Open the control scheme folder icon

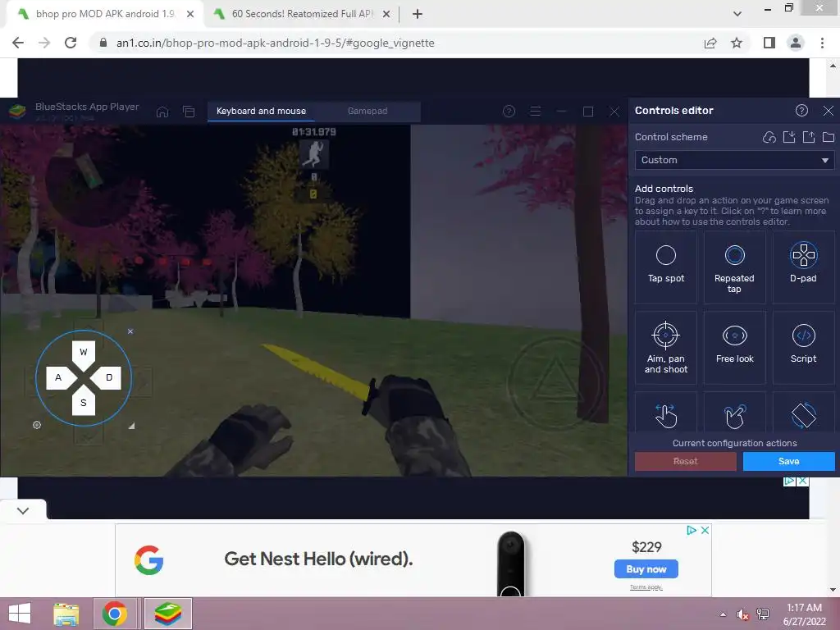coord(829,137)
